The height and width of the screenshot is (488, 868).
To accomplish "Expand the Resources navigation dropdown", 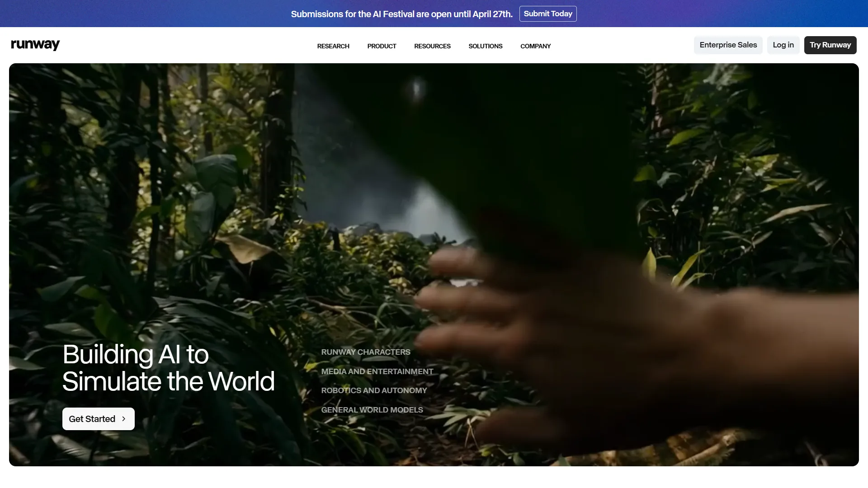I will click(x=432, y=46).
